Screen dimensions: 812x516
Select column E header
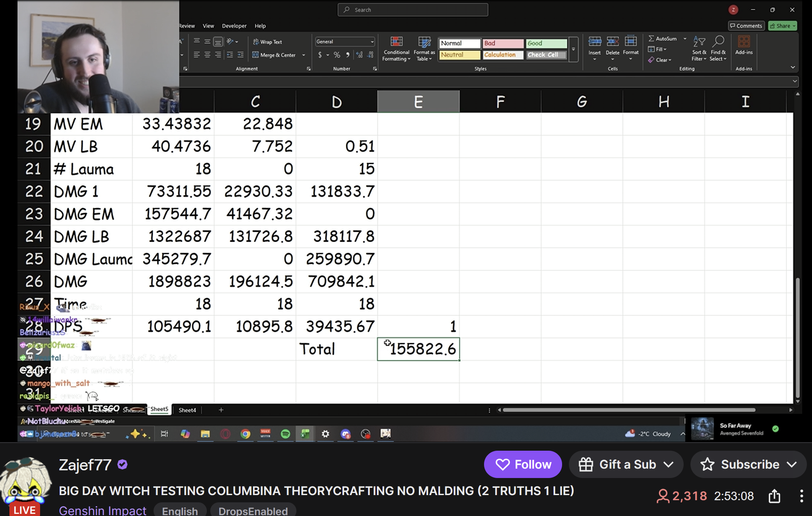tap(418, 102)
